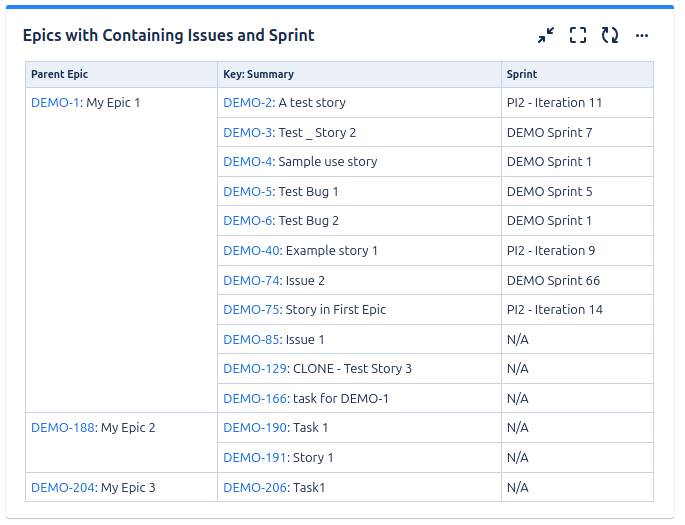The height and width of the screenshot is (525, 685).
Task: Minimize the gadget with the collapse arrows icon
Action: 546,35
